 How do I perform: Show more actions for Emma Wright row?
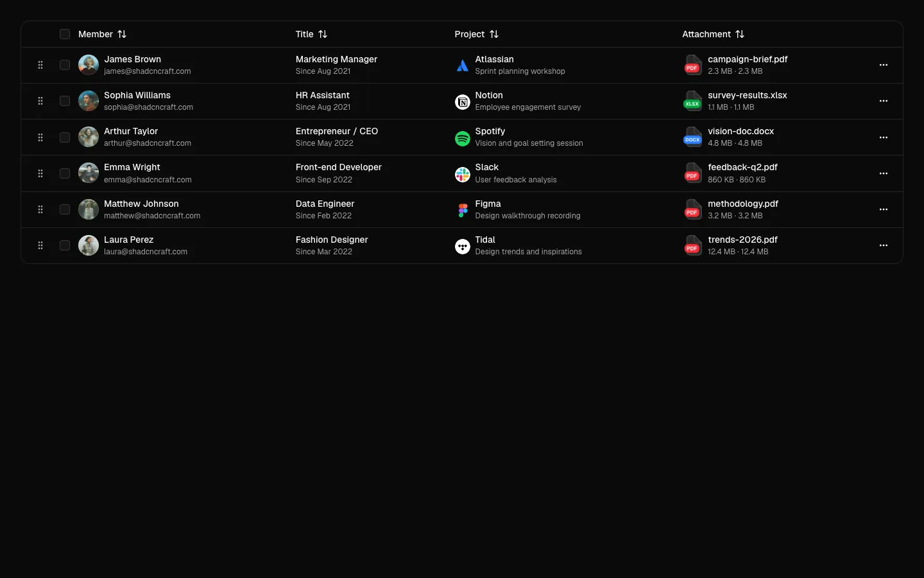click(x=884, y=173)
